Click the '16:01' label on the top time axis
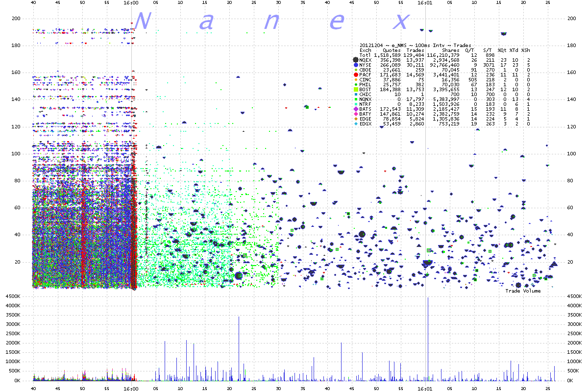 (x=425, y=2)
